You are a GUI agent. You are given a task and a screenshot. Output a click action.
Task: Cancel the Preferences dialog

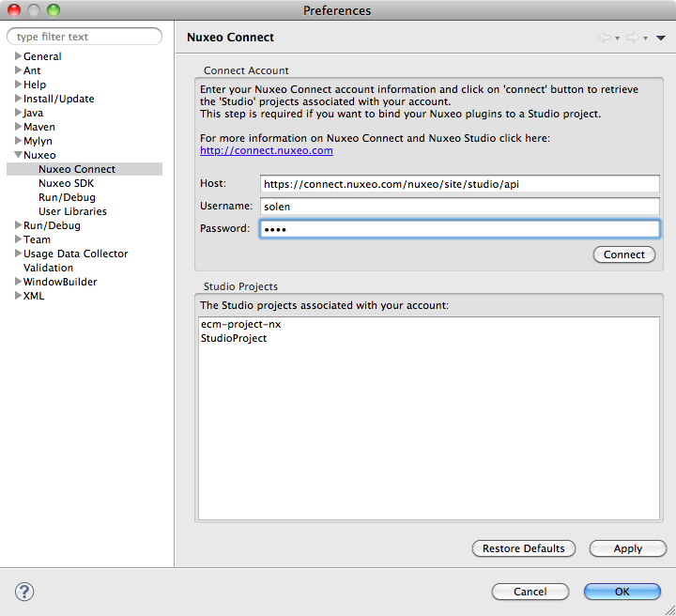(x=530, y=592)
